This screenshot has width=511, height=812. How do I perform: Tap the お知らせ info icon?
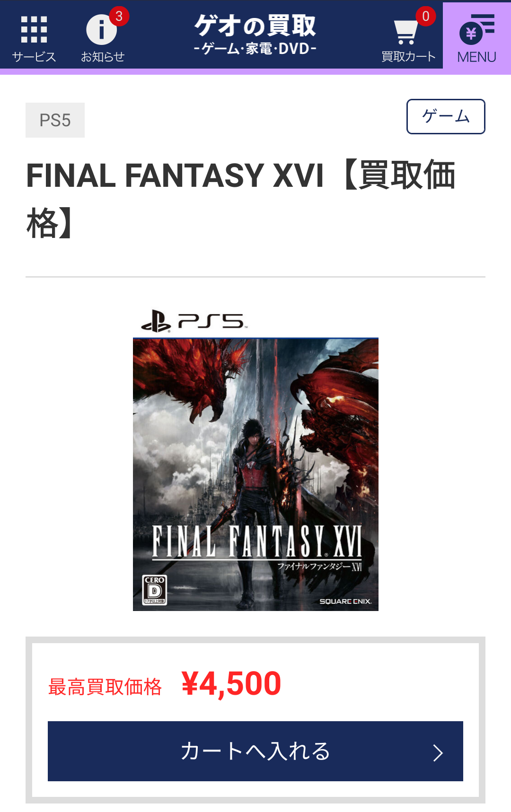tap(101, 29)
